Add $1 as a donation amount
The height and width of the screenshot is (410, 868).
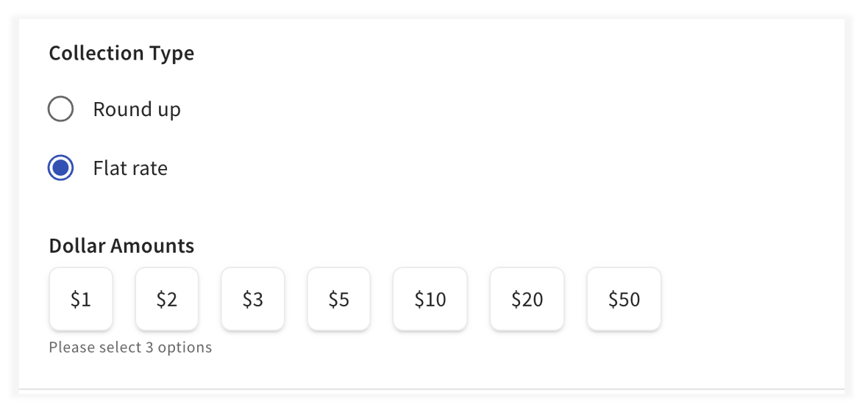81,299
